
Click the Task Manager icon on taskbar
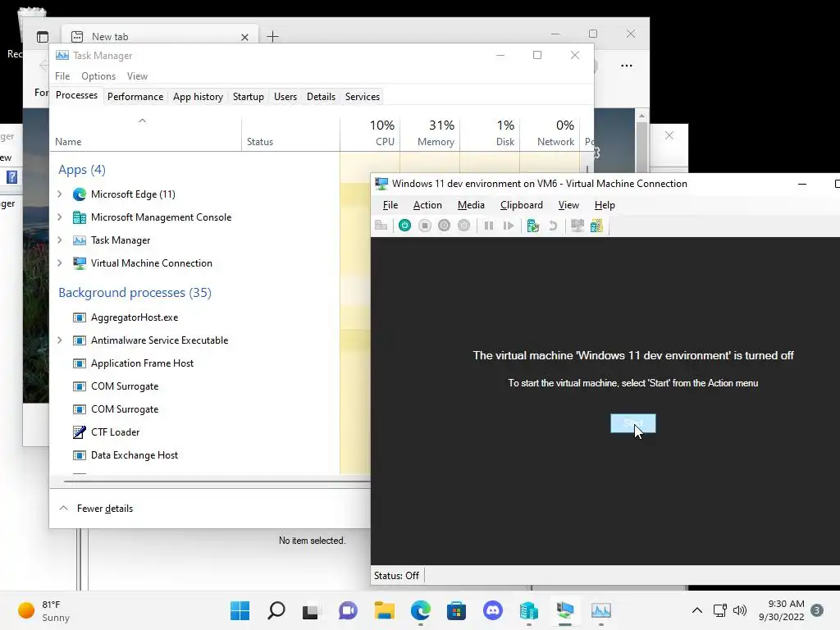point(601,610)
